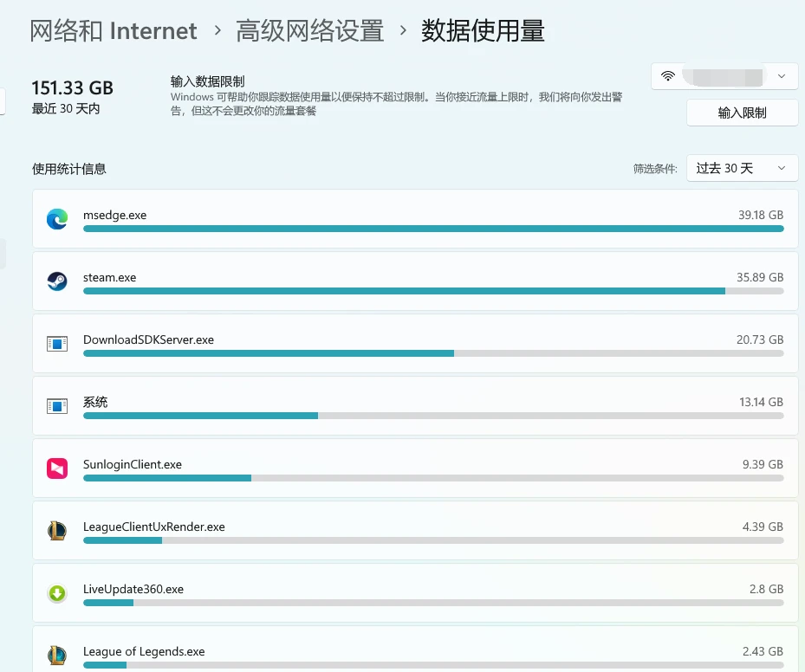
Task: Expand the 过去 30 天 filter dropdown
Action: point(742,168)
